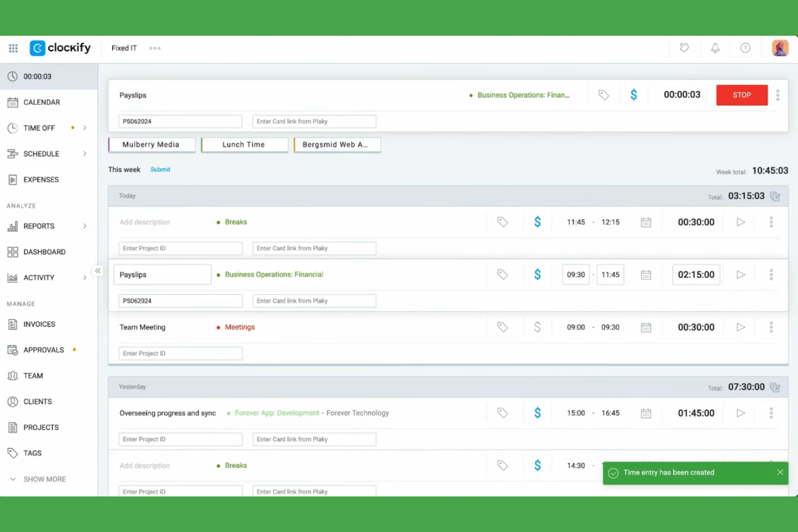The image size is (798, 532).
Task: Toggle billable on the Team Meeting entry
Action: pos(538,327)
